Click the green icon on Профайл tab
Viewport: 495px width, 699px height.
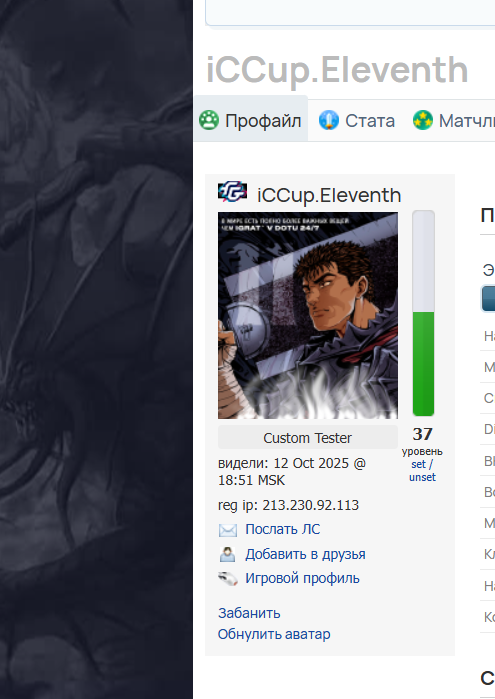(208, 120)
